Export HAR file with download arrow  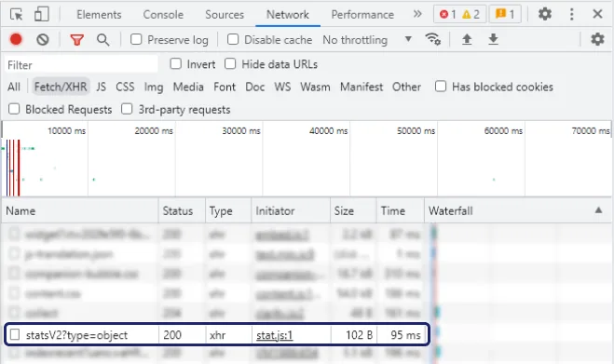(494, 39)
